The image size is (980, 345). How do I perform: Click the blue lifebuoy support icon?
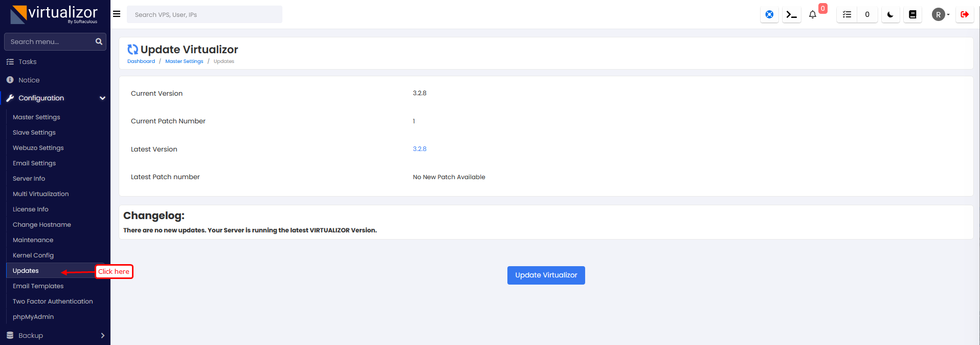[769, 15]
